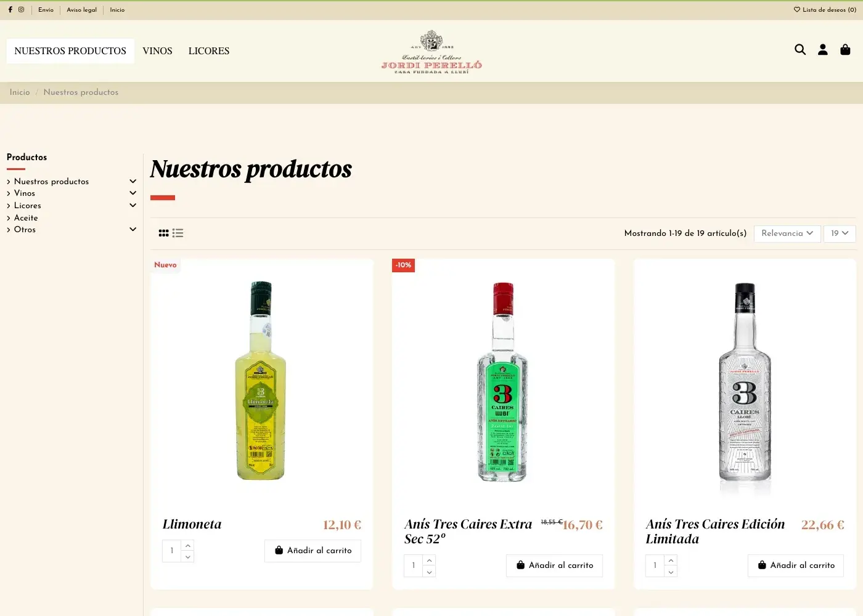Select Aceite sidebar category
Screen dimensions: 863x616
pyautogui.click(x=26, y=218)
